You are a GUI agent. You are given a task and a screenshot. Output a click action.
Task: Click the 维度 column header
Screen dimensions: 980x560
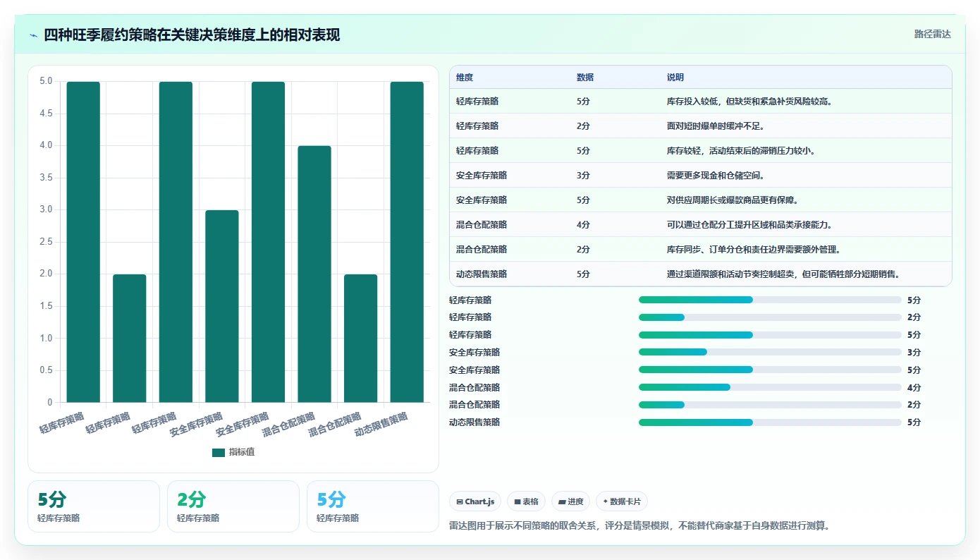(x=465, y=78)
